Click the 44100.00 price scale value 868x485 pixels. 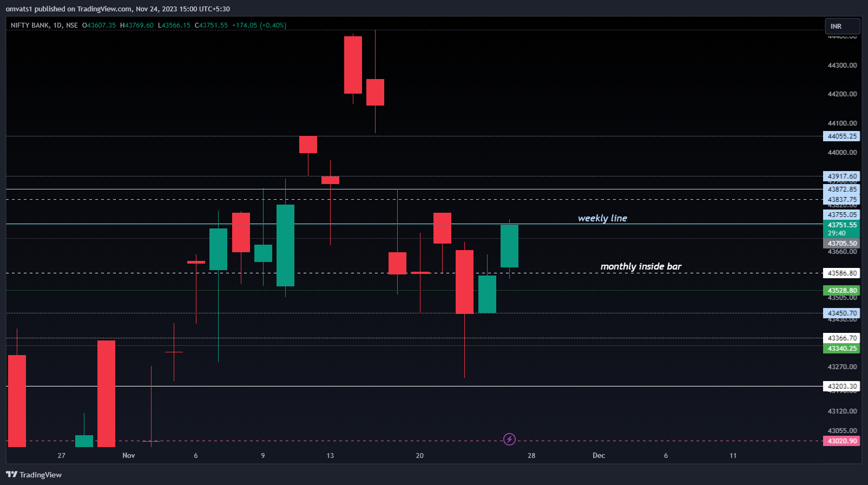click(x=842, y=123)
